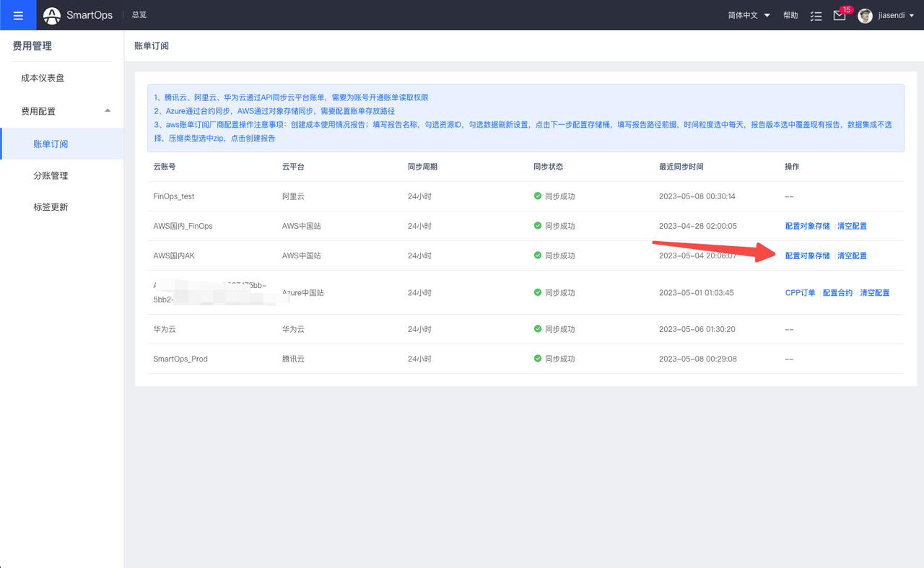The width and height of the screenshot is (924, 568).
Task: Open CPP订单 for the Azure account
Action: [x=800, y=293]
